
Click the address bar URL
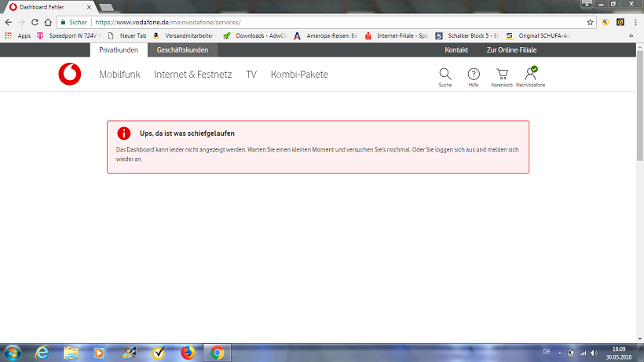168,22
